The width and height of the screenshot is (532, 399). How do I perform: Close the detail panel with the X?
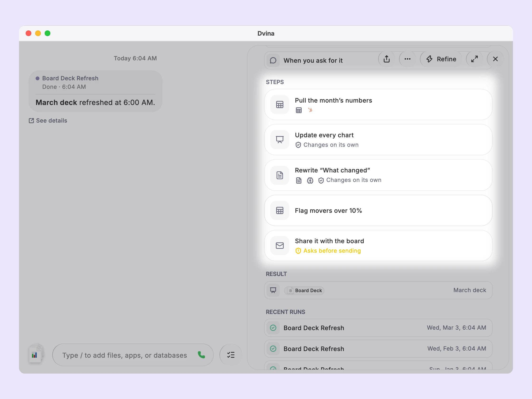(495, 59)
